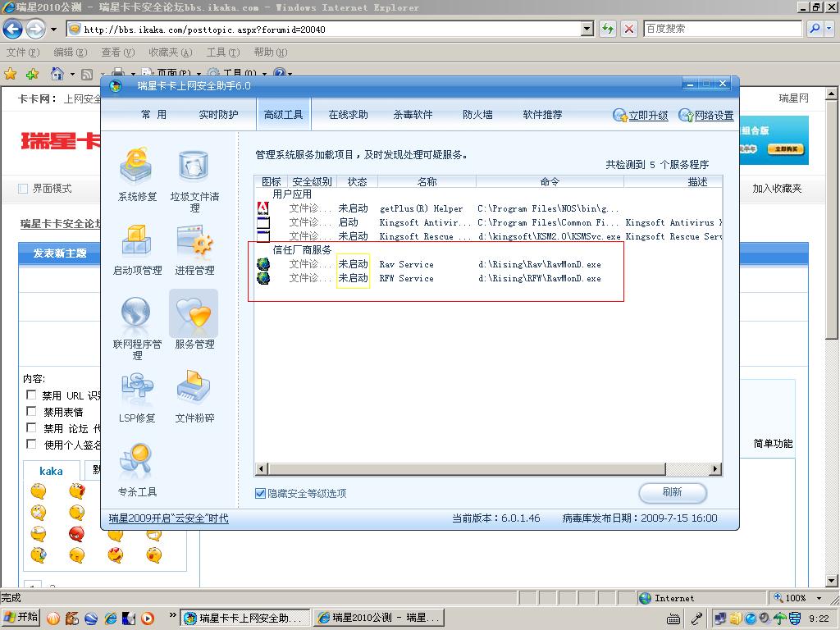The image size is (840, 630).
Task: Open IE 帮助(H) menu
Action: [271, 52]
